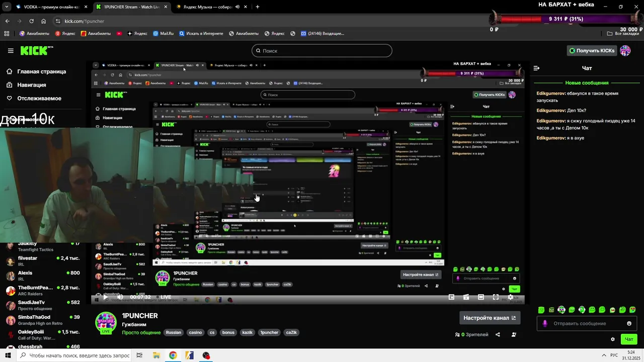
Task: Open a new browser tab
Action: [258, 7]
